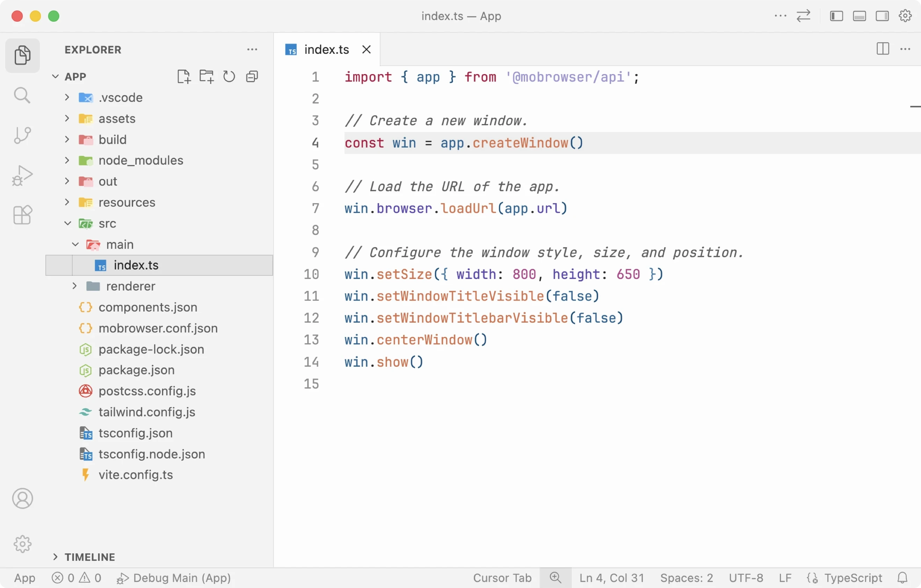Open the Source Control view

click(x=22, y=135)
